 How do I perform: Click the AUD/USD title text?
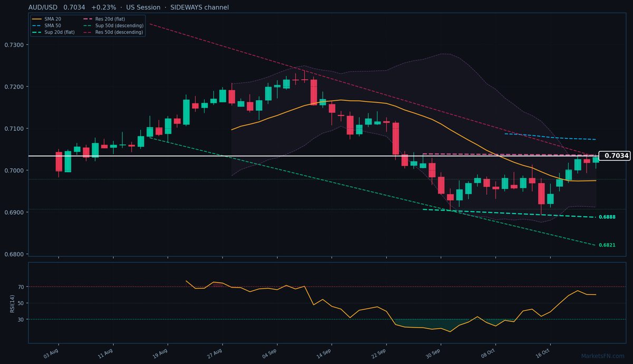click(42, 7)
